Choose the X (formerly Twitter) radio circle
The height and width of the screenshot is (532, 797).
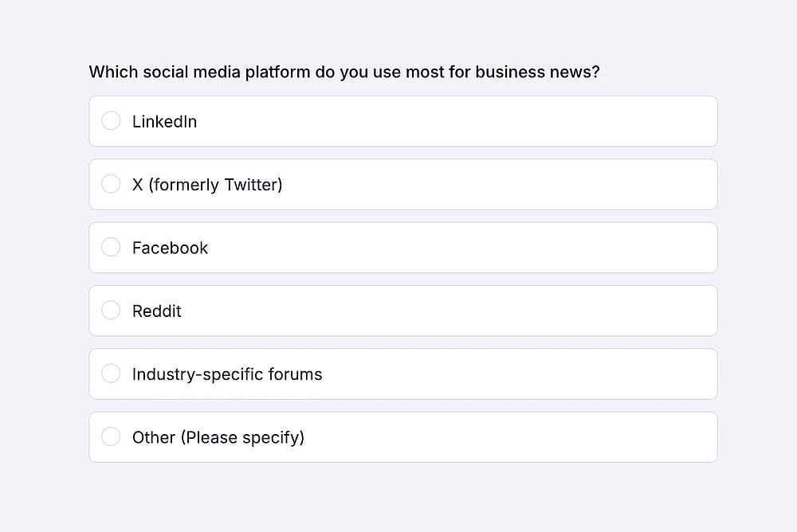pyautogui.click(x=111, y=184)
